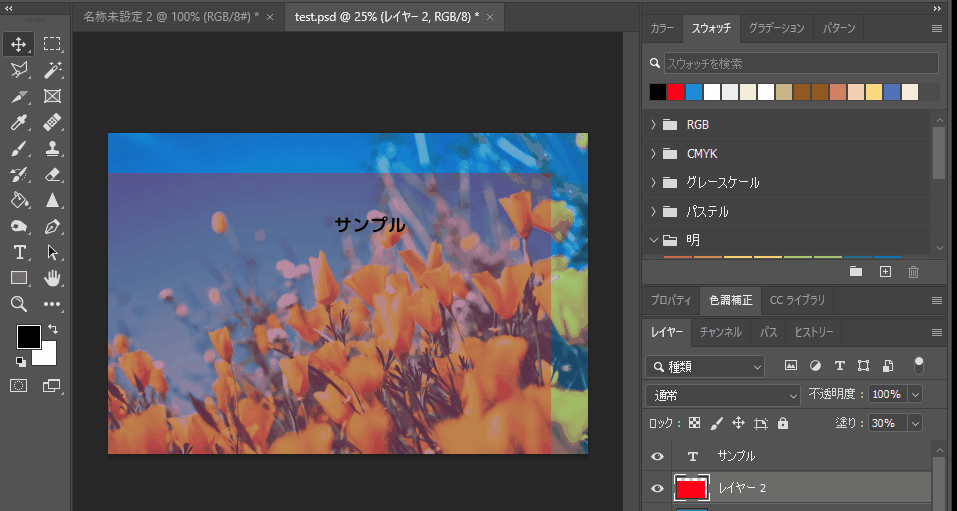Select the Rectangle shape tool

(18, 278)
